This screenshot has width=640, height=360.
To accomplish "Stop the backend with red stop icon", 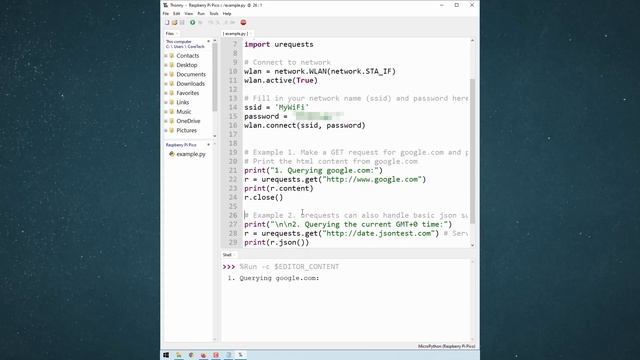I will (243, 22).
